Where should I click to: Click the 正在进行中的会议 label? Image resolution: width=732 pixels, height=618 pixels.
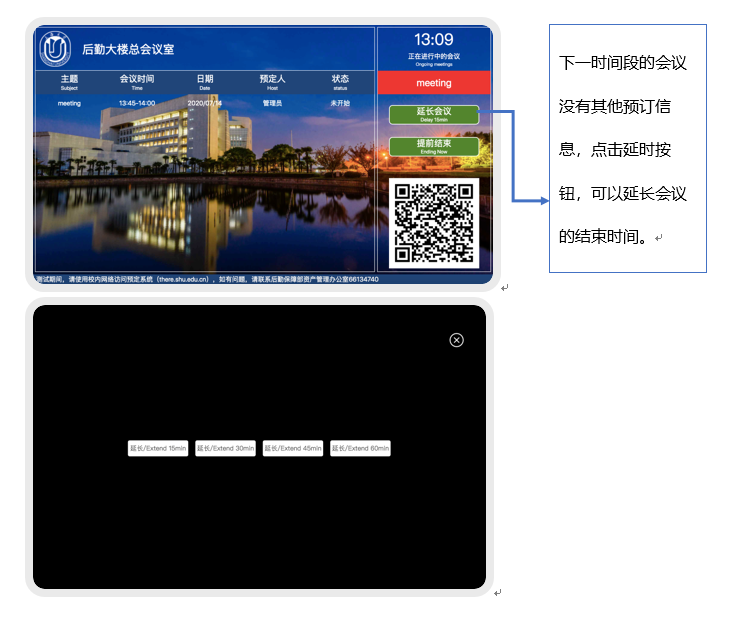(434, 56)
